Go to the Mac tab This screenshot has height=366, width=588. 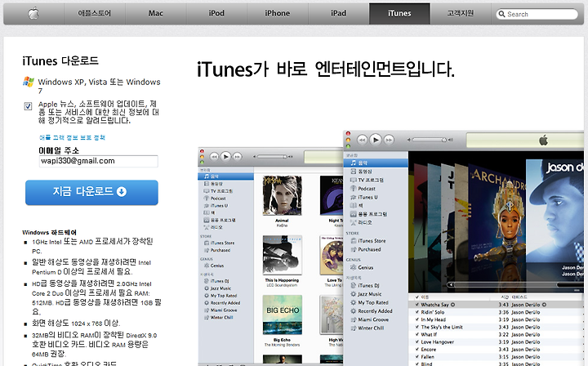(x=156, y=14)
